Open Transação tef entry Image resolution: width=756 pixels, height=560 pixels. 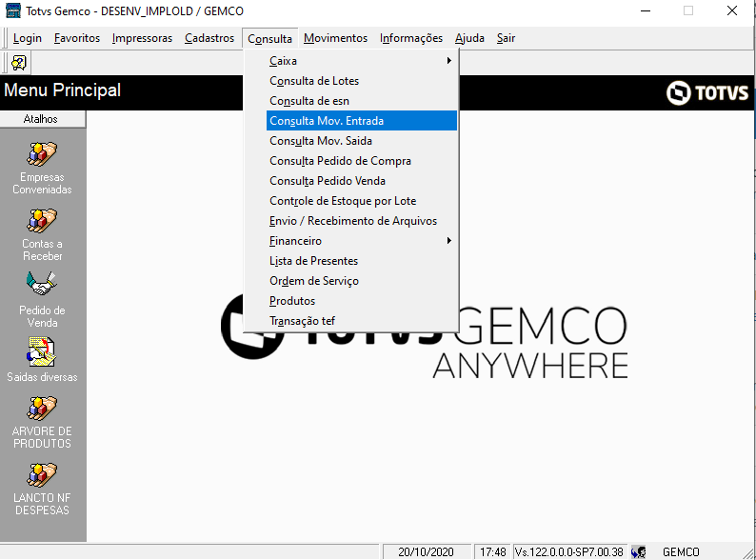(362, 321)
